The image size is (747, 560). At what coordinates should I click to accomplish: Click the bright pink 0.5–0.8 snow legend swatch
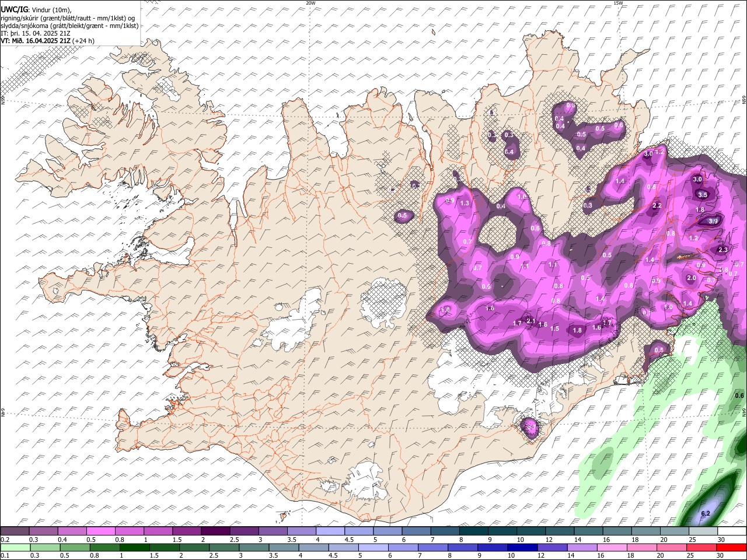pos(100,531)
